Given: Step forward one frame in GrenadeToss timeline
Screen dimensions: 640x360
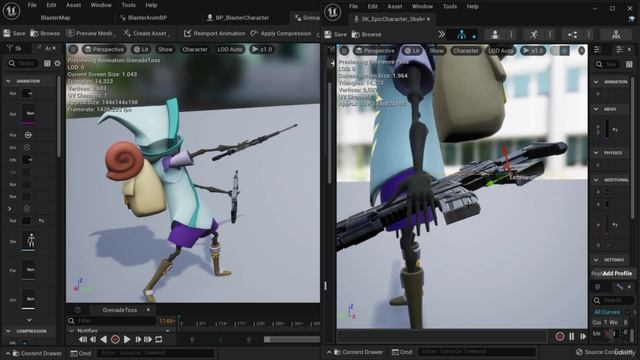Looking at the screenshot, I should [x=138, y=339].
